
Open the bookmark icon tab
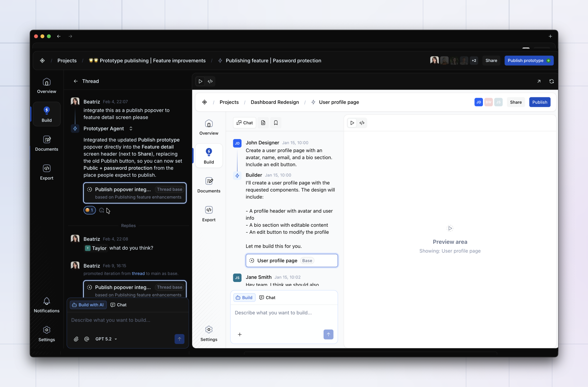[x=276, y=123]
